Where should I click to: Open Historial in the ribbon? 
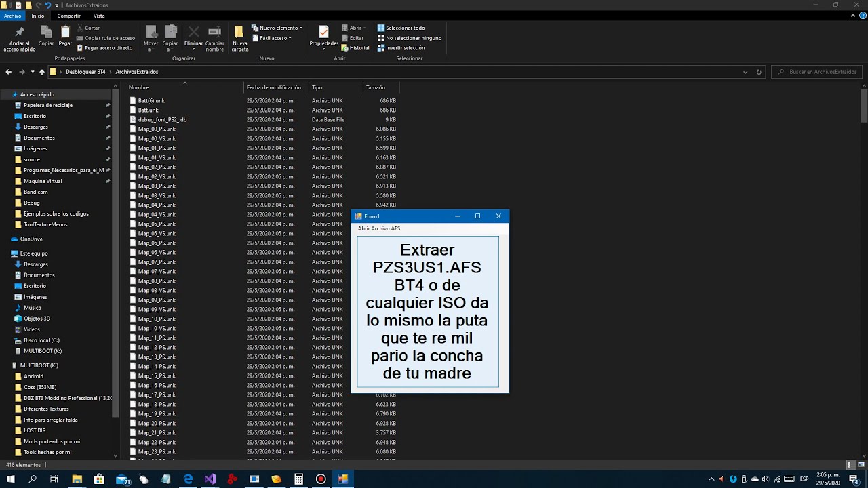pos(355,48)
